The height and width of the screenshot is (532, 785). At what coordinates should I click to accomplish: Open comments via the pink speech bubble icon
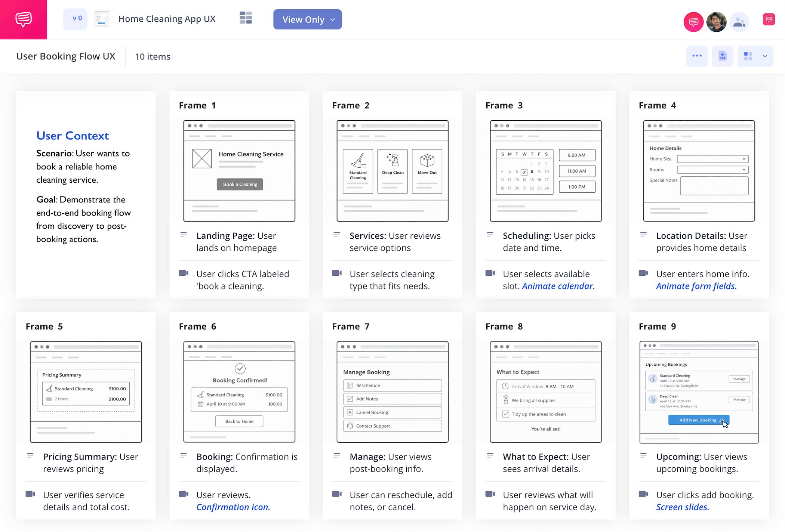(x=693, y=22)
